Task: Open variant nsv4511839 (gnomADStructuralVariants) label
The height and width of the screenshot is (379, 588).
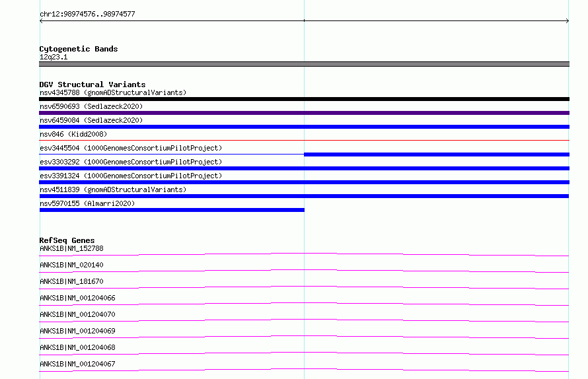Action: coord(113,189)
